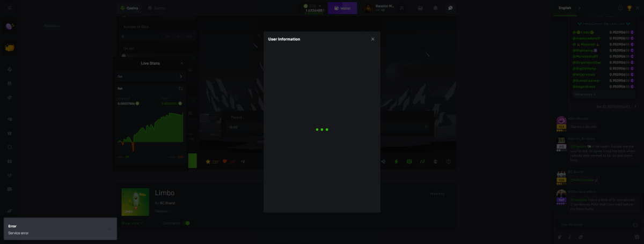Open the BC Brand provider link
644x244 pixels.
[x=167, y=203]
